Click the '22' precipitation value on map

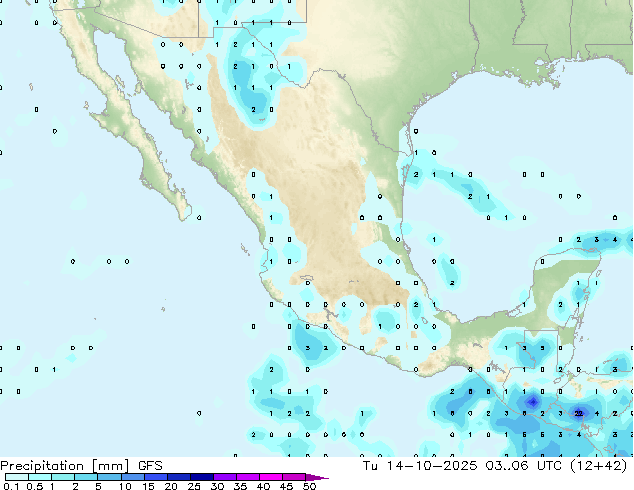point(579,413)
